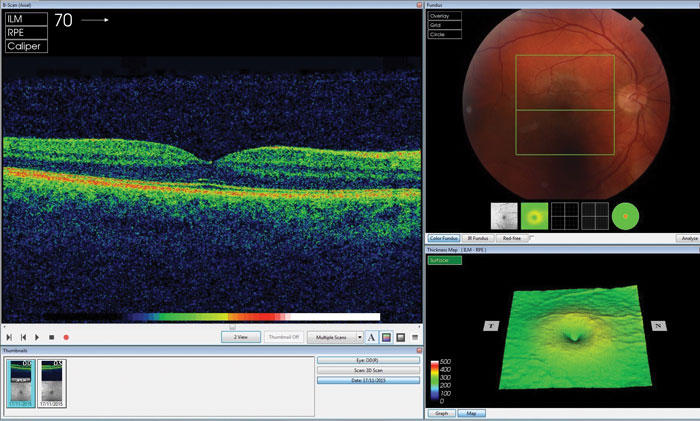Click the 2 View button
Image resolution: width=700 pixels, height=421 pixels.
(x=241, y=338)
